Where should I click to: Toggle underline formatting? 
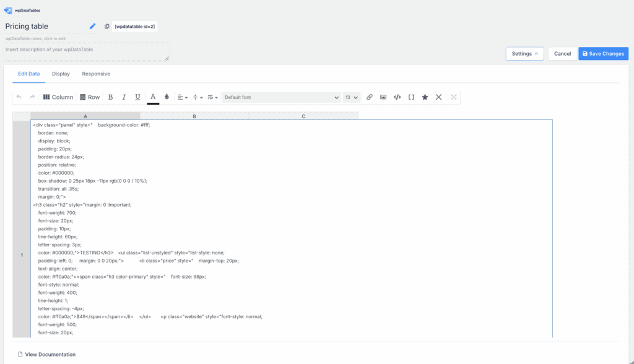pyautogui.click(x=138, y=97)
